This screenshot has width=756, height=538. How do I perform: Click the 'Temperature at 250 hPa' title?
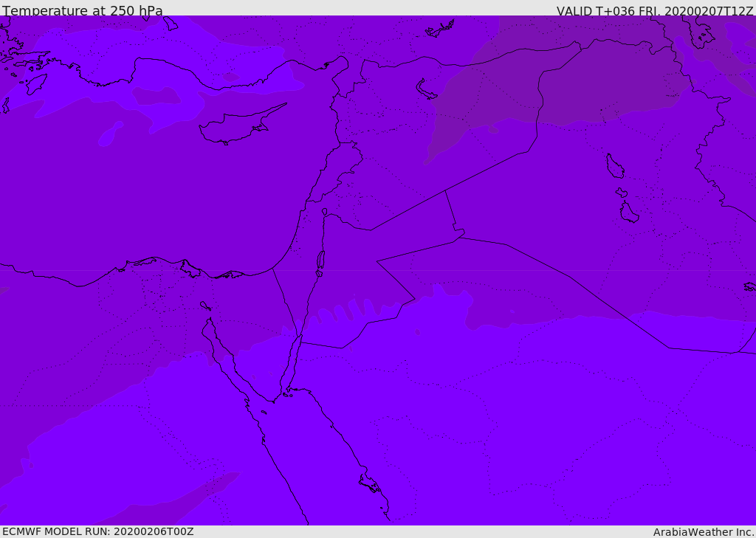[83, 10]
